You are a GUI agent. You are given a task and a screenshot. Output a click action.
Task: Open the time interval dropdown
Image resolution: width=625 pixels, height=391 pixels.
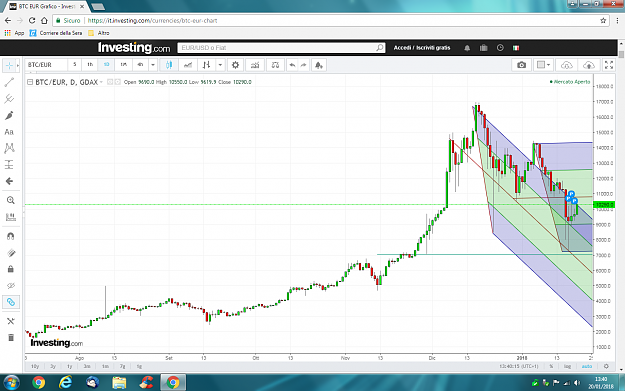[153, 65]
